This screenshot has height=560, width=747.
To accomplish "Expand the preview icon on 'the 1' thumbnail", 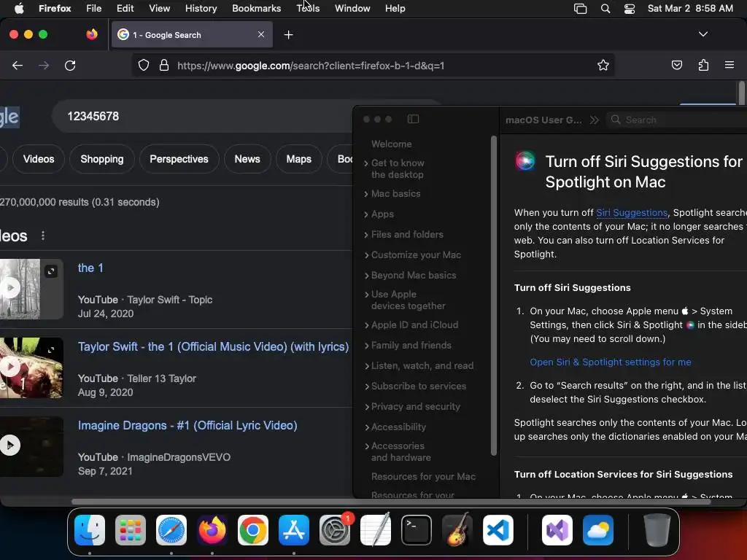I will (x=51, y=271).
